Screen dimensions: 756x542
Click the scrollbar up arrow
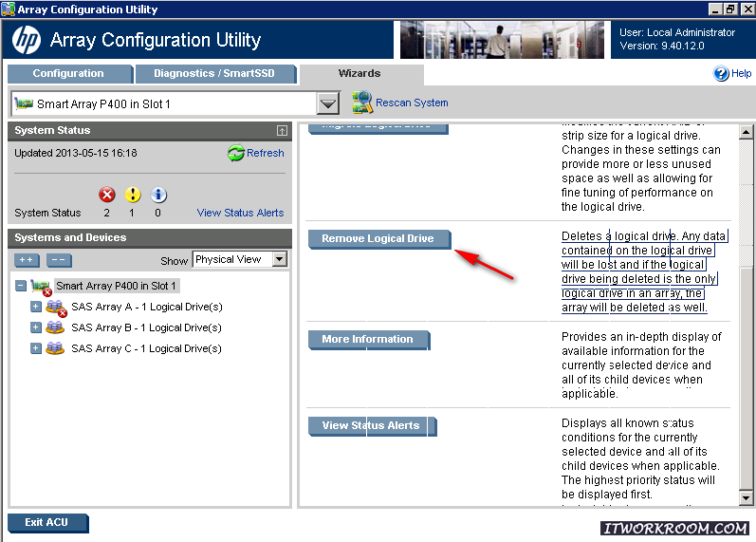point(746,132)
